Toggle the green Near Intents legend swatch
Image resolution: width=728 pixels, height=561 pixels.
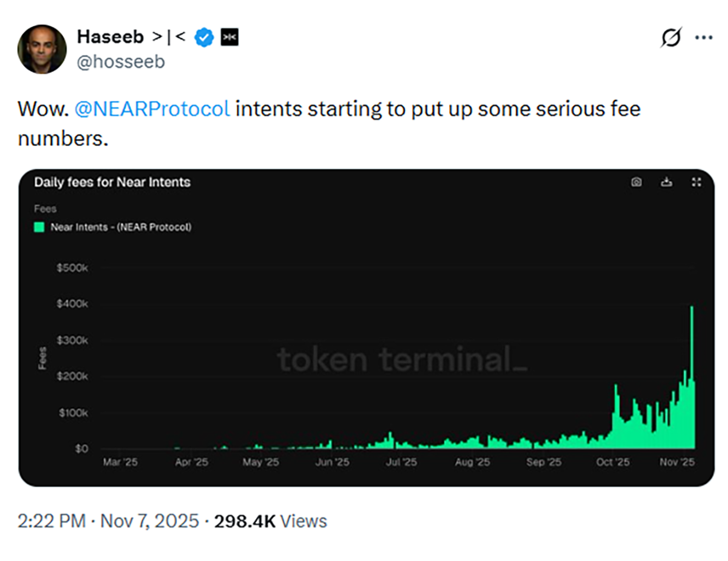click(x=39, y=227)
